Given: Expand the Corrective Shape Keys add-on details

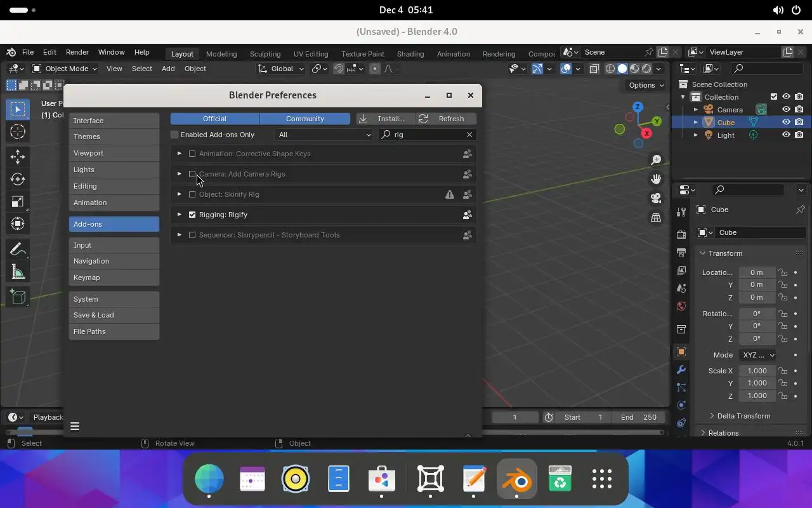Looking at the screenshot, I should tap(180, 154).
